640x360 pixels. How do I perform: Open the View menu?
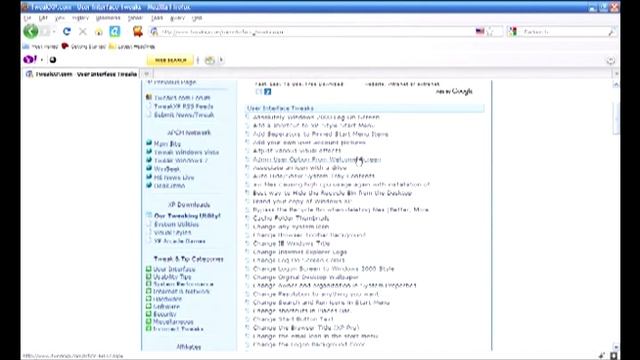pyautogui.click(x=60, y=18)
